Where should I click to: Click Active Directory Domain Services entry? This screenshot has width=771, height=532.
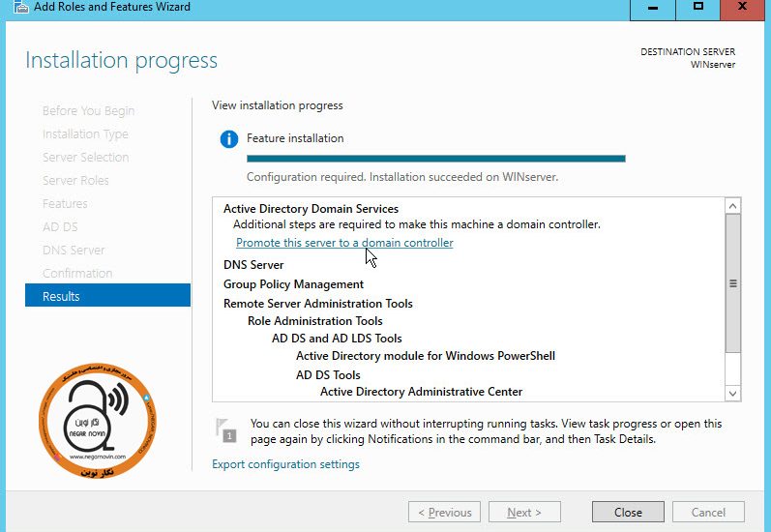pyautogui.click(x=311, y=209)
